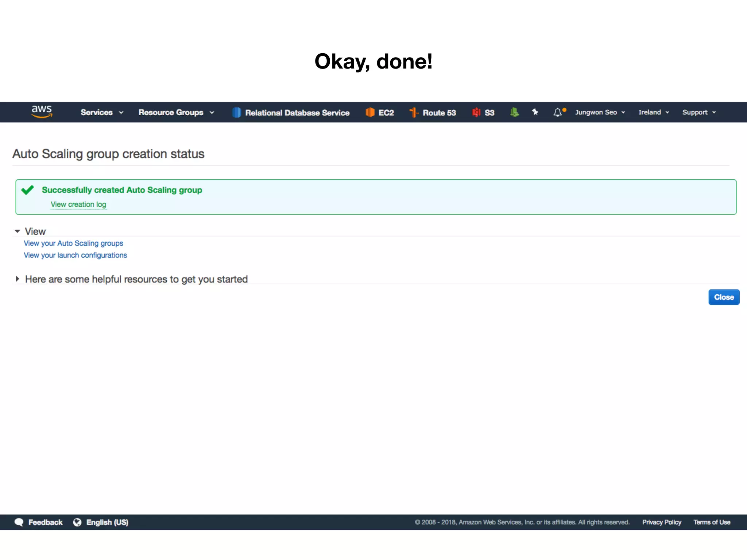Open the Services dropdown menu
The width and height of the screenshot is (747, 560).
102,112
